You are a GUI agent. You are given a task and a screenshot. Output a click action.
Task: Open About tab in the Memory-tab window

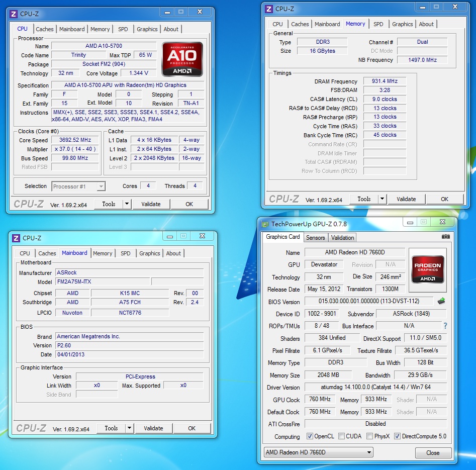pos(426,24)
